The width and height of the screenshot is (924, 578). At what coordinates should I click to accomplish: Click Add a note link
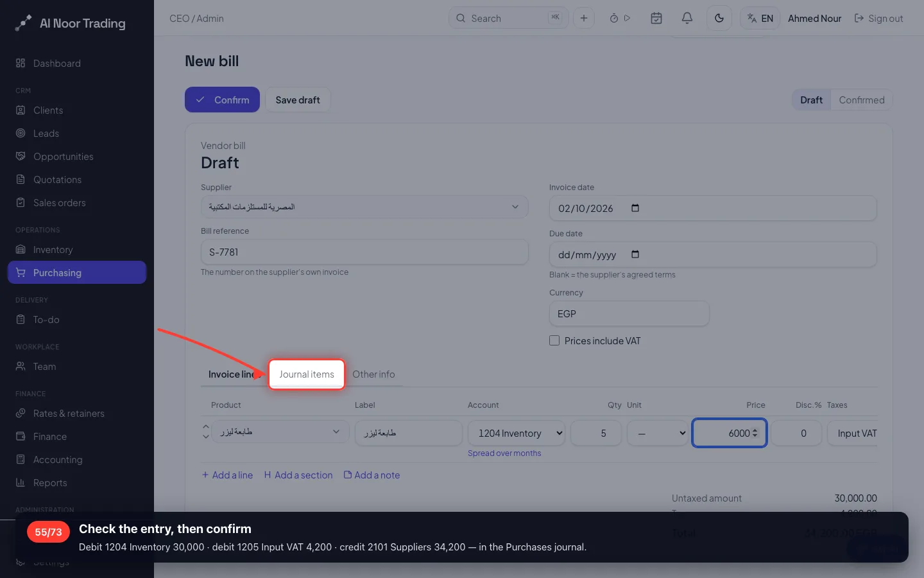pyautogui.click(x=372, y=475)
